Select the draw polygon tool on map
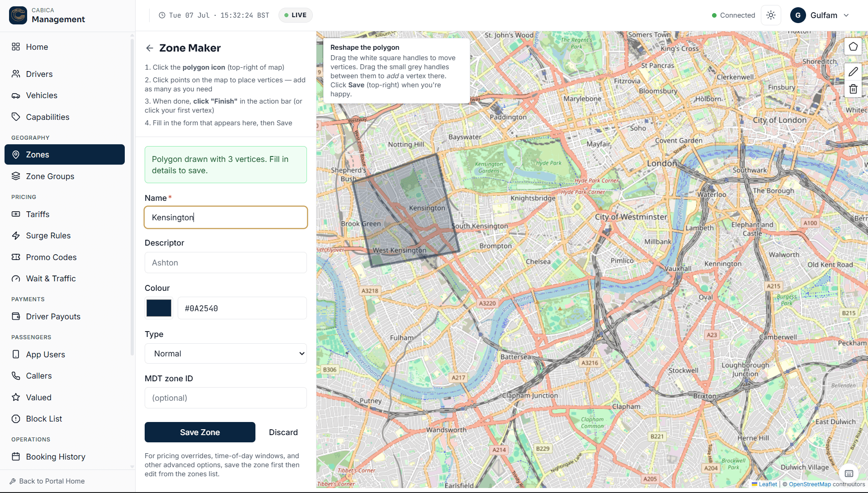 (853, 47)
